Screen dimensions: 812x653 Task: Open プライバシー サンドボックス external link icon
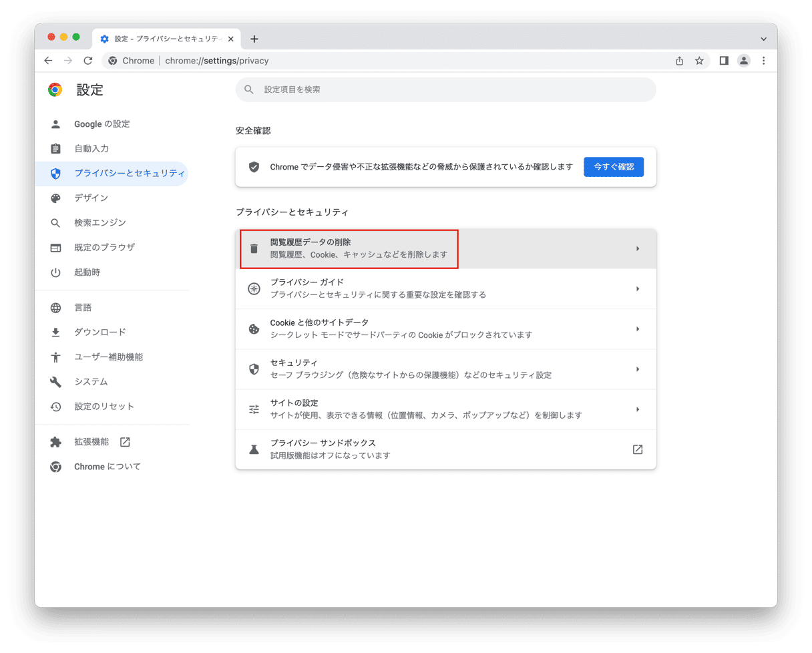(x=637, y=449)
